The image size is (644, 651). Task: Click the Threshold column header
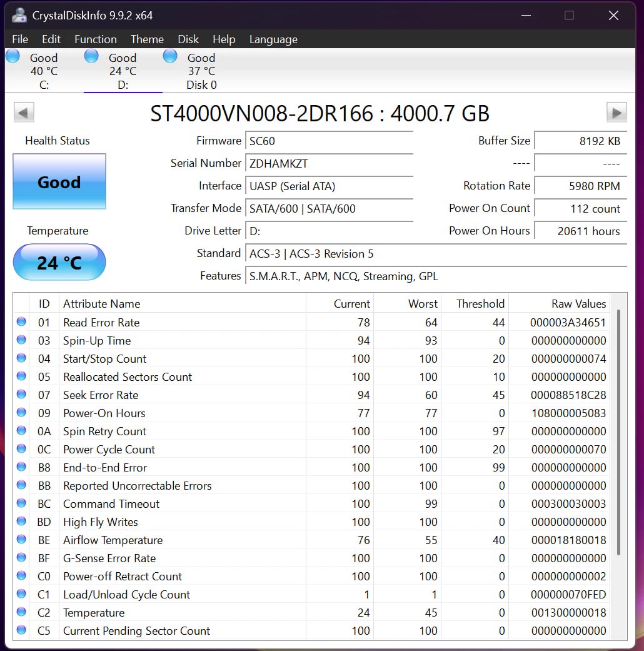pyautogui.click(x=475, y=303)
